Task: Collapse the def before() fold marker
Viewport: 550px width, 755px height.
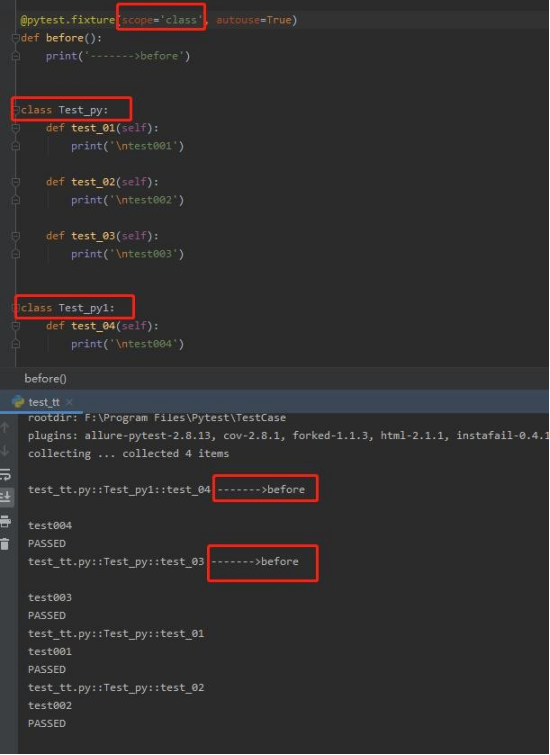Action: click(15, 38)
